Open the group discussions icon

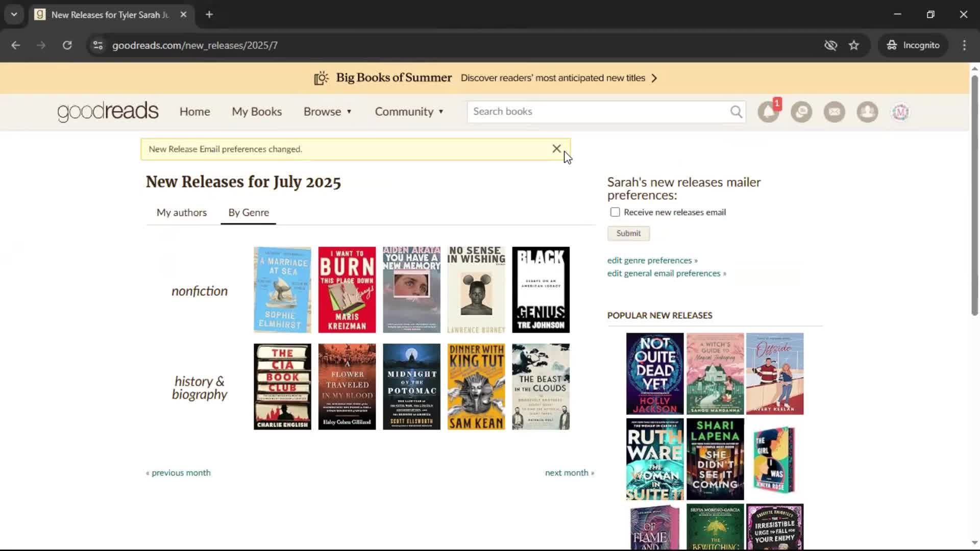click(801, 112)
